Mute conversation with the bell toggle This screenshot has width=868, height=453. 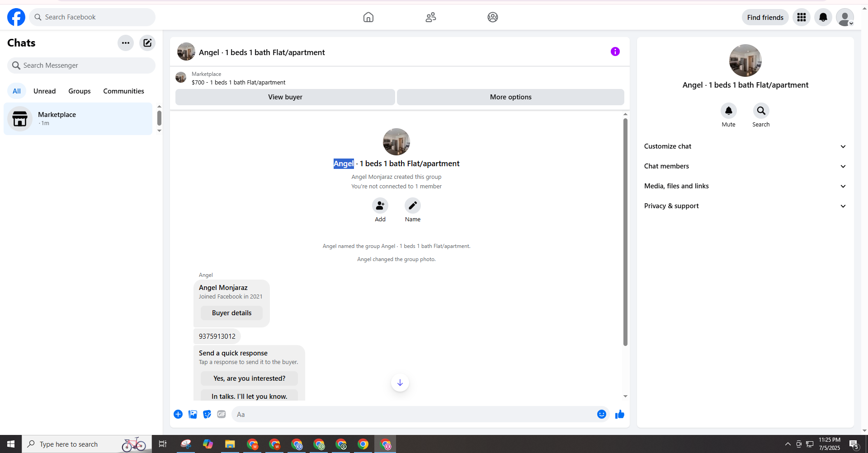(729, 111)
